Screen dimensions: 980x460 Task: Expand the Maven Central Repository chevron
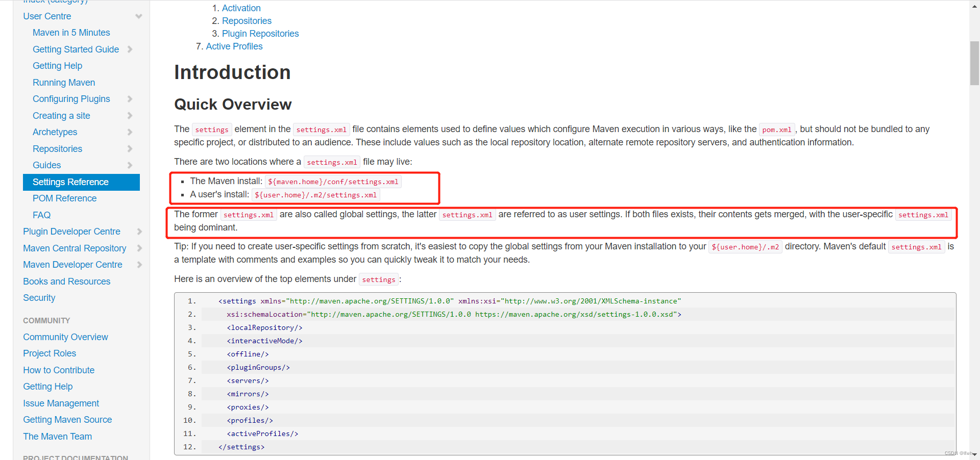point(139,248)
